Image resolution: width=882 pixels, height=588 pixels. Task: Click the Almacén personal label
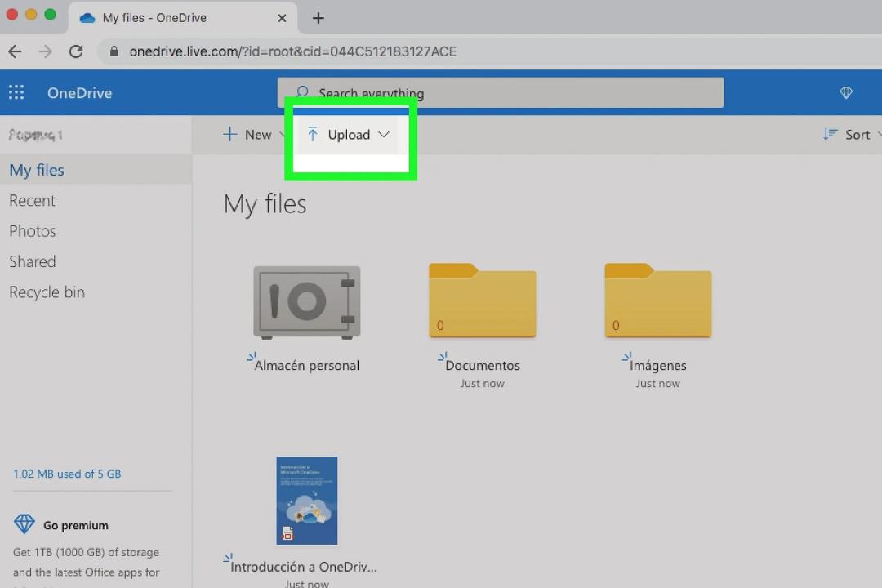pos(306,365)
